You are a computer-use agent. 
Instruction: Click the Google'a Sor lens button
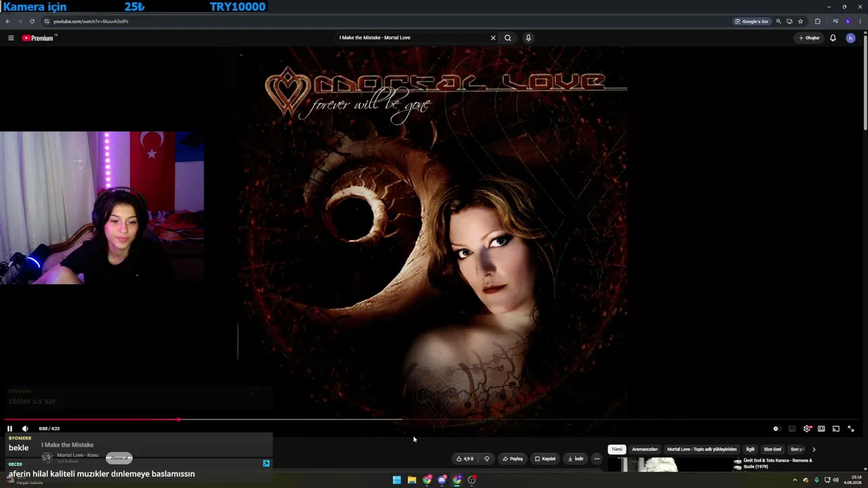click(751, 21)
